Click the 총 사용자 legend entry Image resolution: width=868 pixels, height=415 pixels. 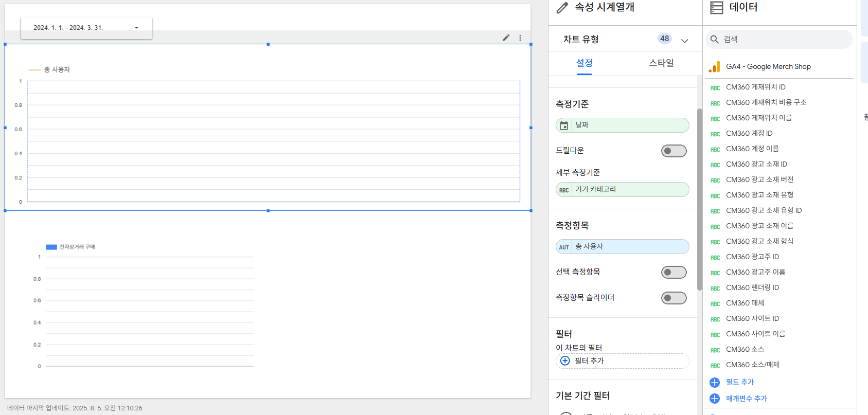[49, 69]
